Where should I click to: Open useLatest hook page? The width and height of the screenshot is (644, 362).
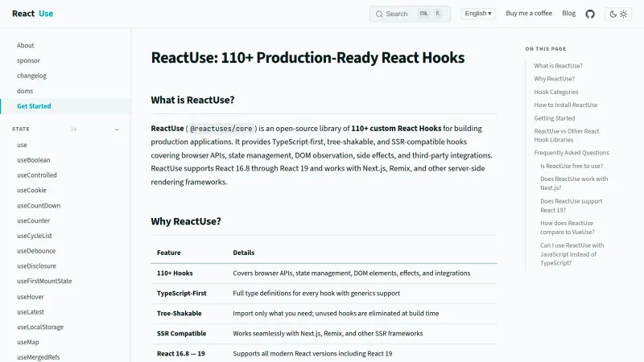click(x=31, y=312)
